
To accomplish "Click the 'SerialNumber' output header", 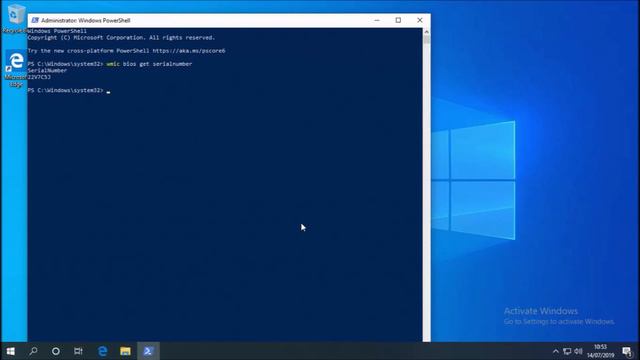I will click(x=47, y=71).
